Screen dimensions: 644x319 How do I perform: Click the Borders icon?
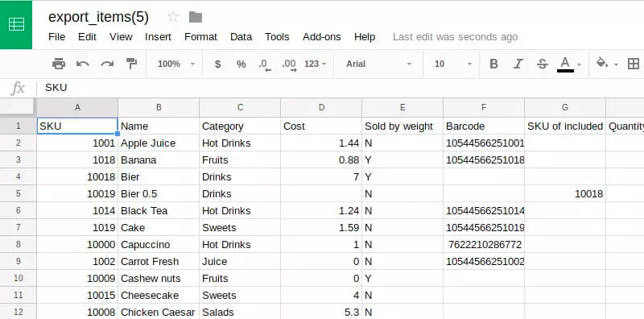(x=634, y=64)
